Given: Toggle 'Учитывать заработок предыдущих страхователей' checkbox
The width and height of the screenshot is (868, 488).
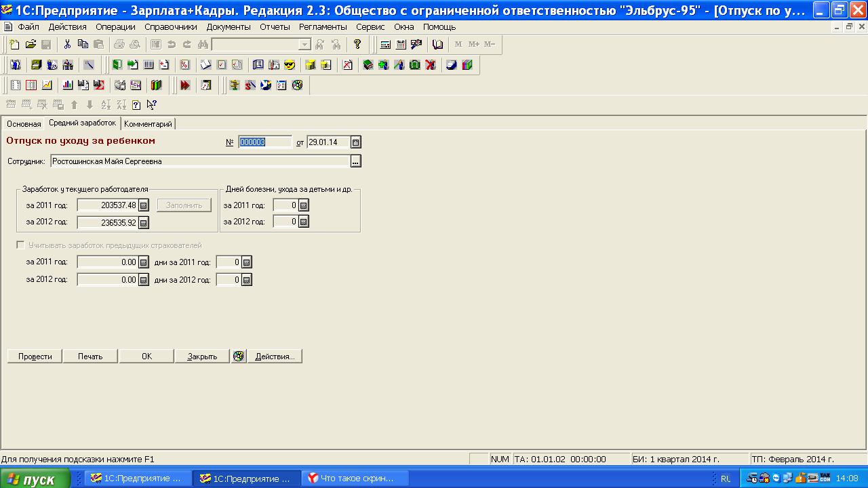Looking at the screenshot, I should pos(20,245).
